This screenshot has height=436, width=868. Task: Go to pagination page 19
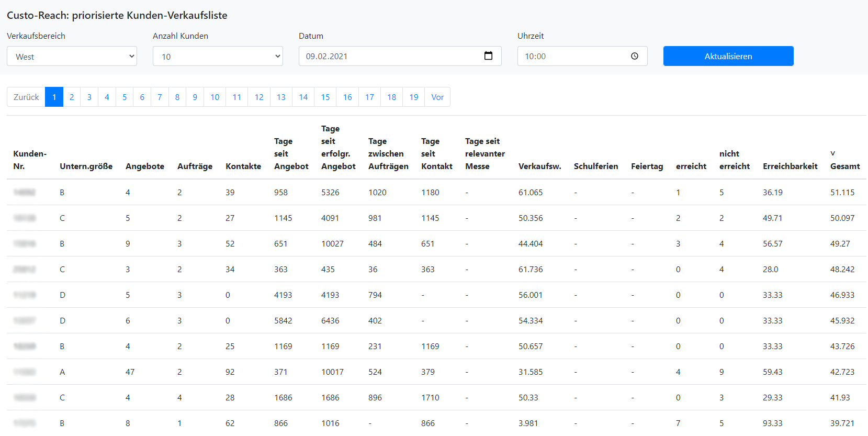click(414, 97)
